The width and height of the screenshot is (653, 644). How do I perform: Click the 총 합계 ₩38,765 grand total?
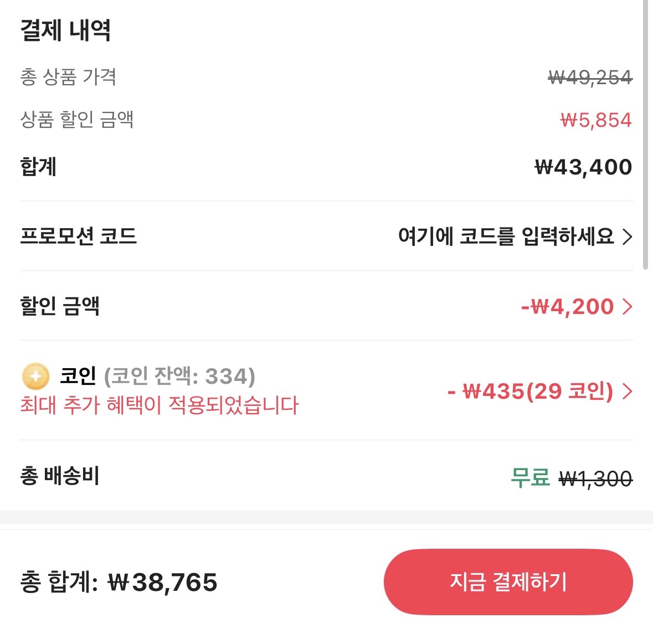(119, 582)
